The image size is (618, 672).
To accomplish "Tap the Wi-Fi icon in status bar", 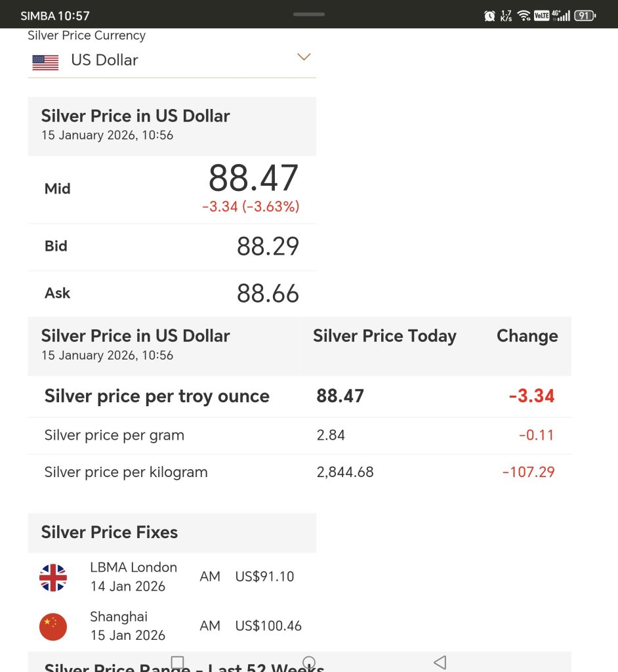I will tap(524, 16).
